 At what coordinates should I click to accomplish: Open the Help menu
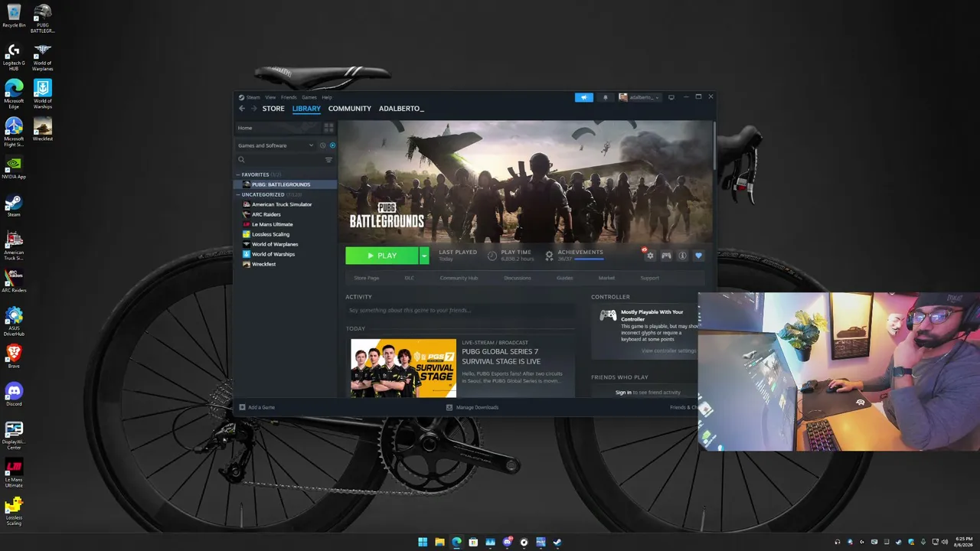point(327,97)
